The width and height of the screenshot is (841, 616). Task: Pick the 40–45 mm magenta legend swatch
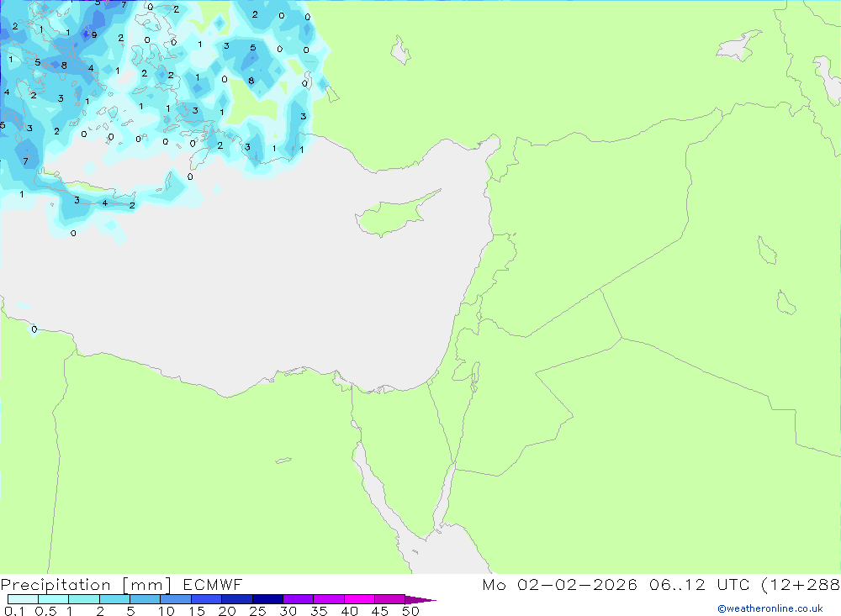tap(359, 599)
